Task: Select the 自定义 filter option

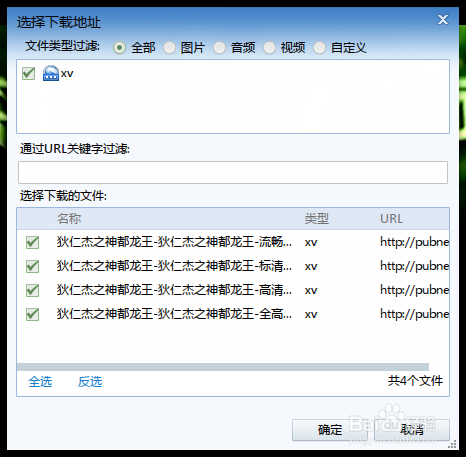Action: (x=319, y=48)
